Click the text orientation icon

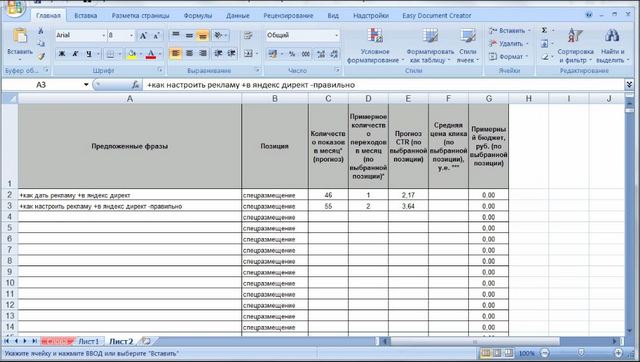[x=219, y=36]
